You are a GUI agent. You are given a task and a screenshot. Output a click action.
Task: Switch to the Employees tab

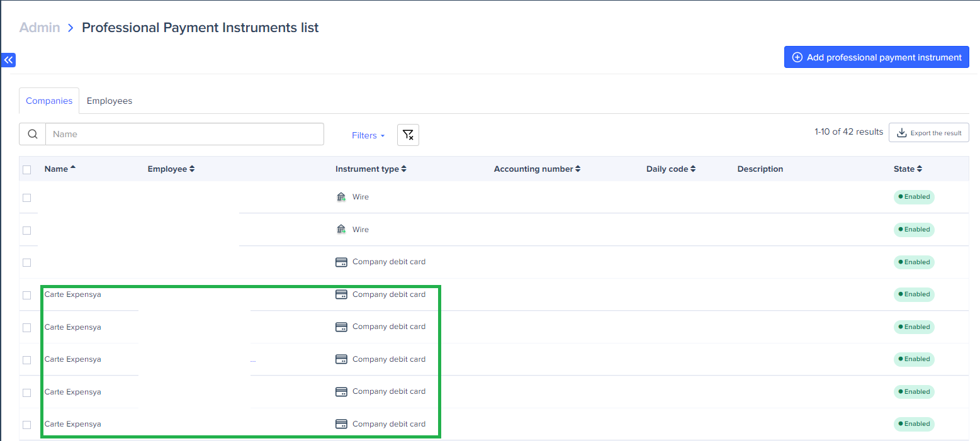(x=110, y=101)
